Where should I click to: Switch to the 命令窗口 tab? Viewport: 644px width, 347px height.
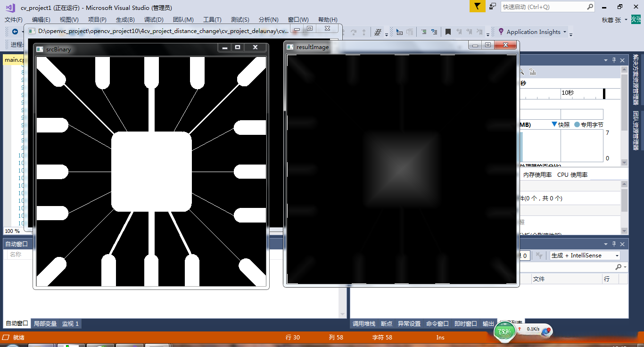click(x=438, y=324)
